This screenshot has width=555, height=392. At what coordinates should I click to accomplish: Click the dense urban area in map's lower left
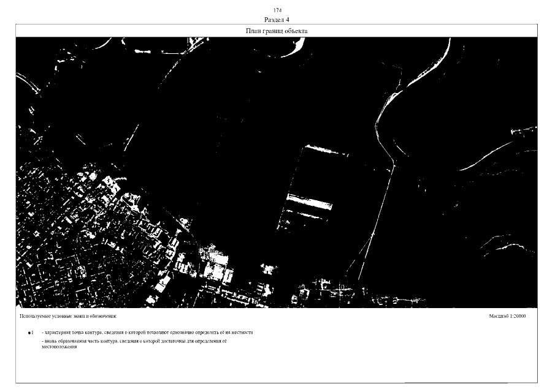pos(80,239)
